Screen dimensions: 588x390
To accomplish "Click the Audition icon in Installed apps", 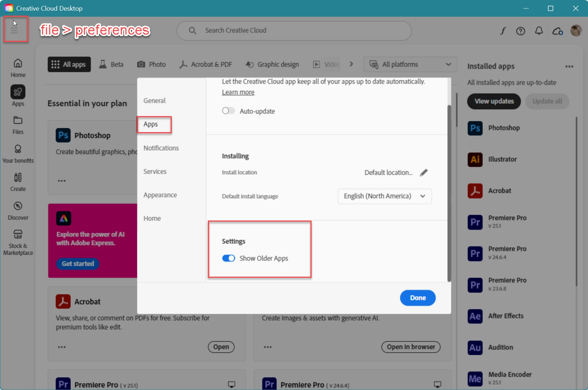I will (x=475, y=347).
